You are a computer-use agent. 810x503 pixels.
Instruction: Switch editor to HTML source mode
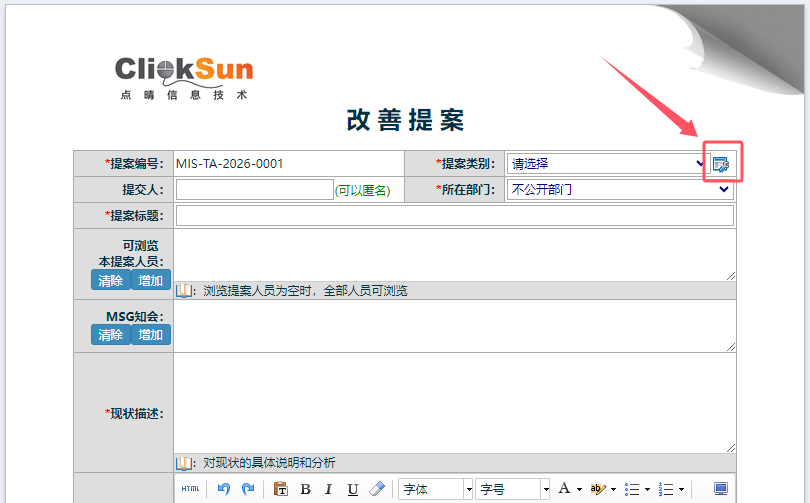[x=190, y=489]
